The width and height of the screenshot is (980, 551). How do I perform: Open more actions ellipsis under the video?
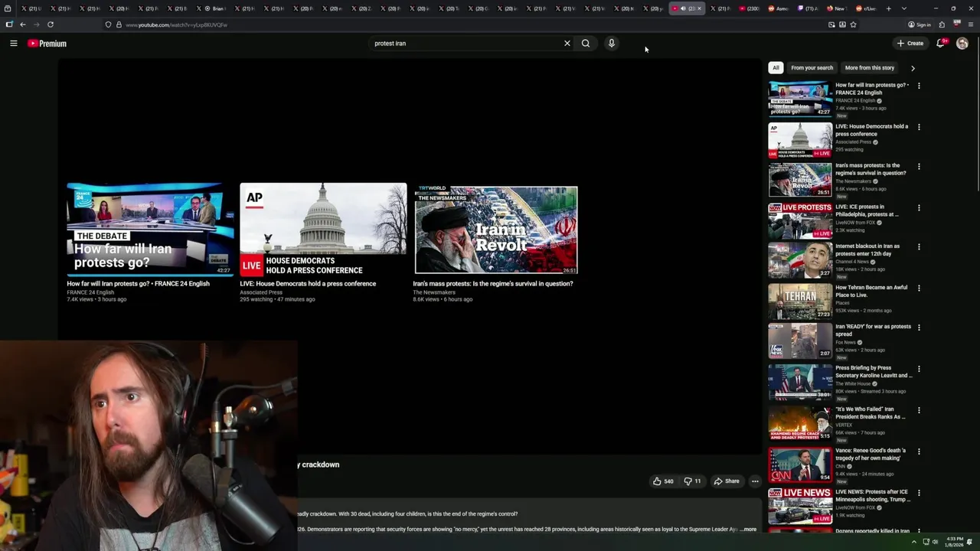(x=755, y=481)
